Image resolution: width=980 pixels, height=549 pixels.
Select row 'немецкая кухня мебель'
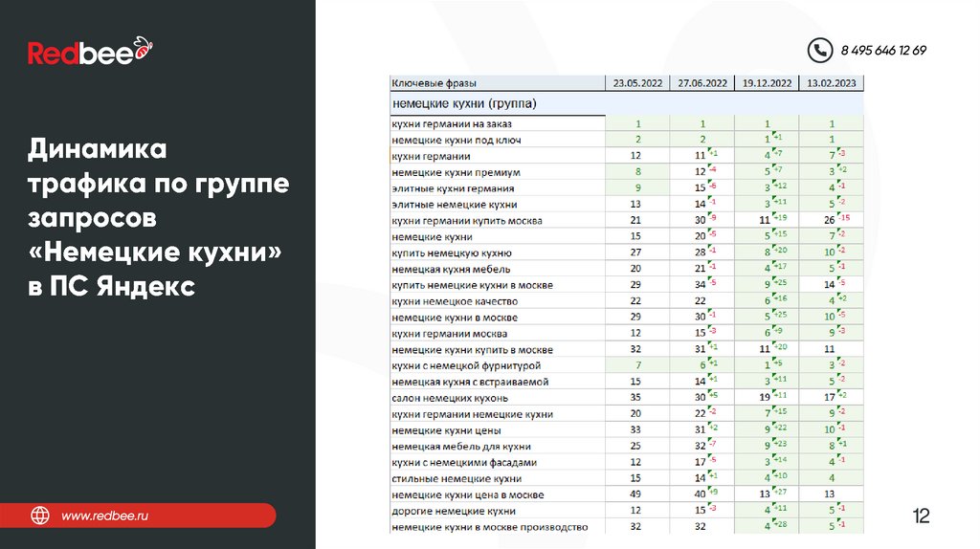click(627, 269)
